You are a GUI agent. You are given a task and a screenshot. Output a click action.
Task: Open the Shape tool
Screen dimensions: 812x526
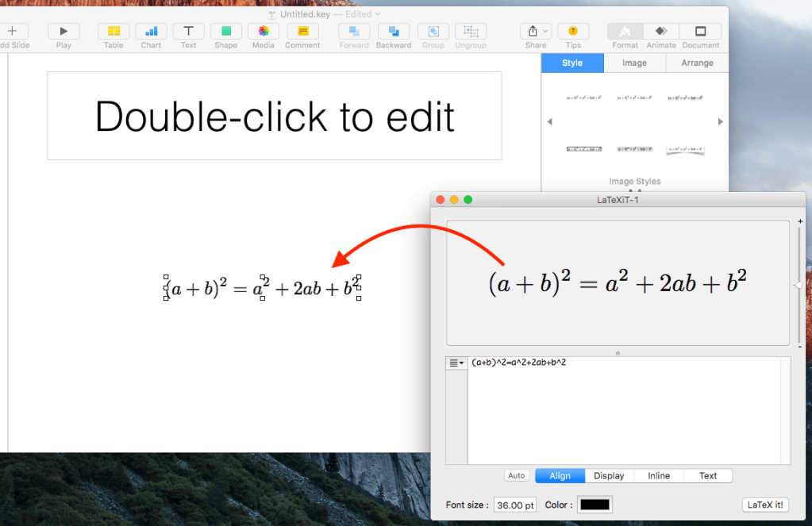pos(225,31)
